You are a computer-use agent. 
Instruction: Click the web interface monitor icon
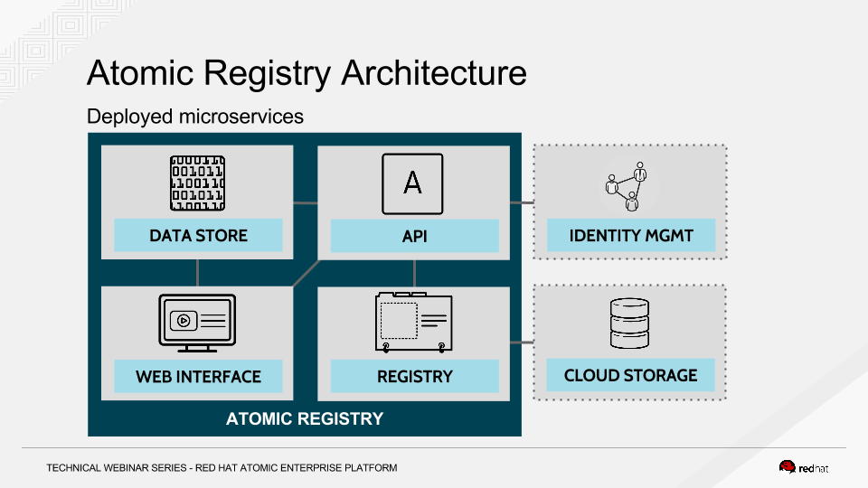[197, 323]
